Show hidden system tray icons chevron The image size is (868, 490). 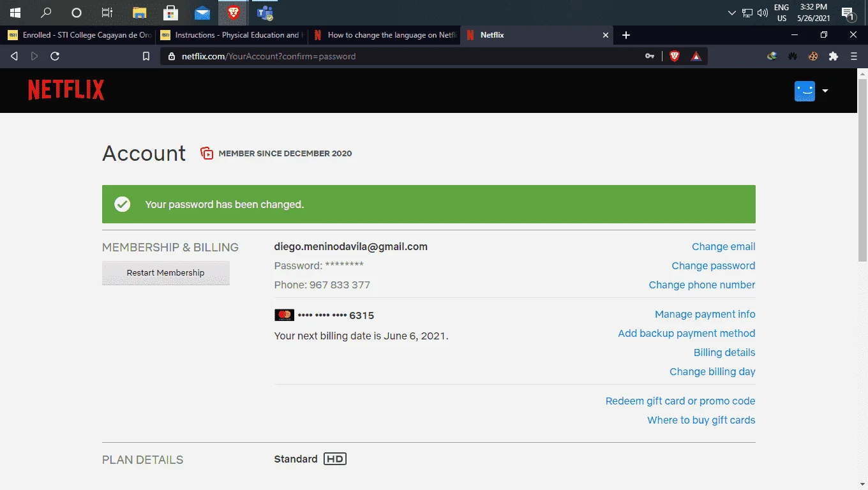[x=732, y=13]
